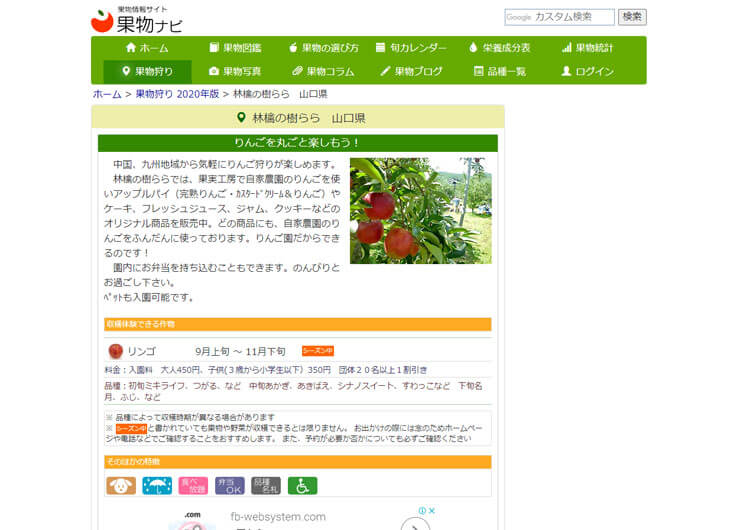Click the ad info icon
730x530 pixels.
[422, 511]
